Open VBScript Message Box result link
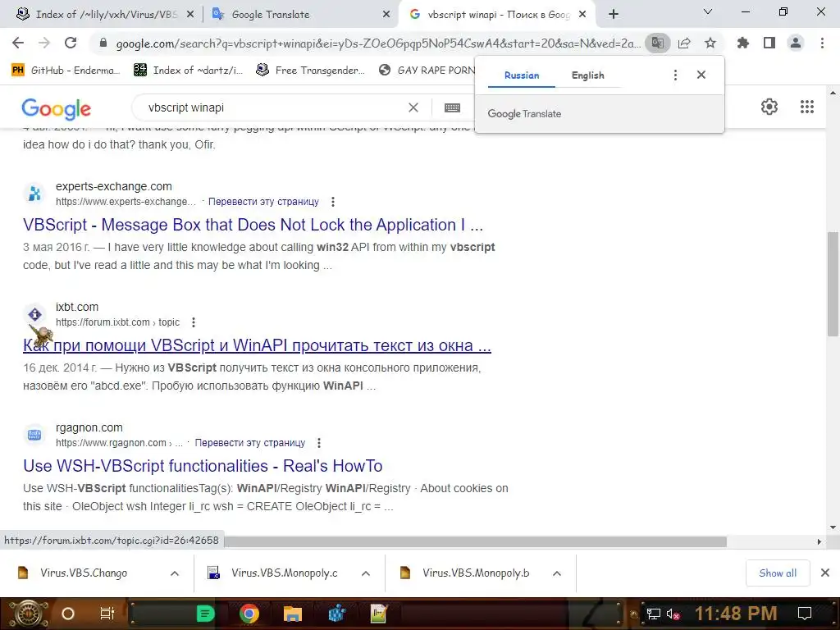Screen dimensions: 840x630 253,225
